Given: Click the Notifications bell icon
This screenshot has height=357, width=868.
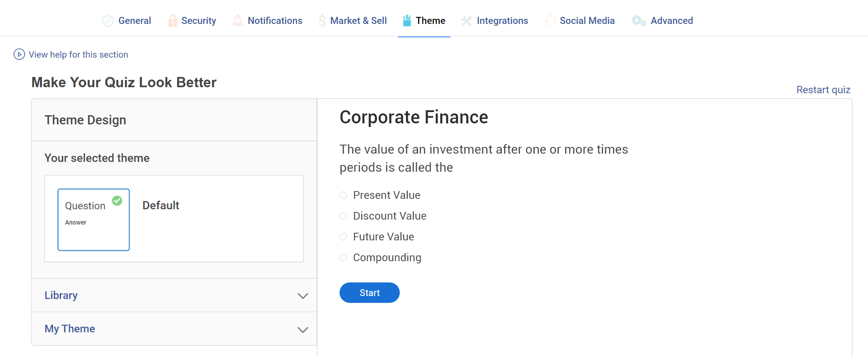Looking at the screenshot, I should point(237,21).
